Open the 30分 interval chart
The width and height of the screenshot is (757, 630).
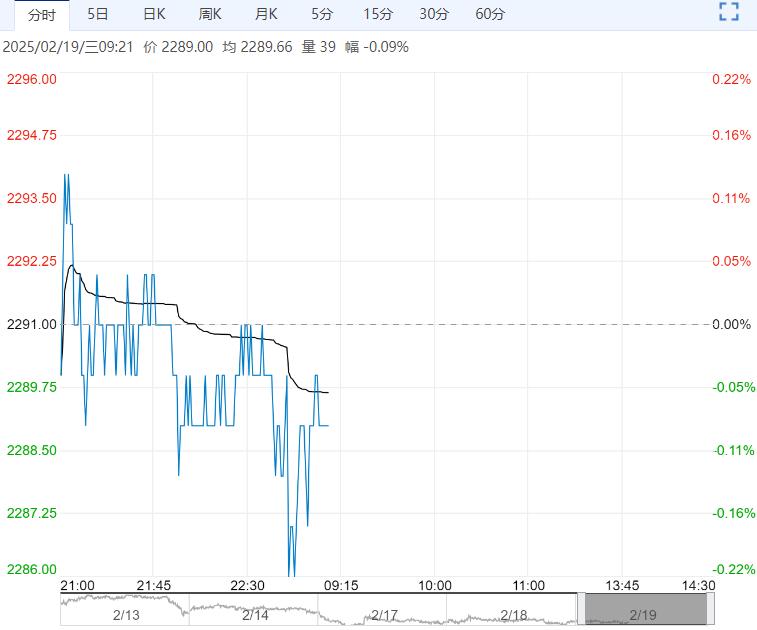pos(434,14)
